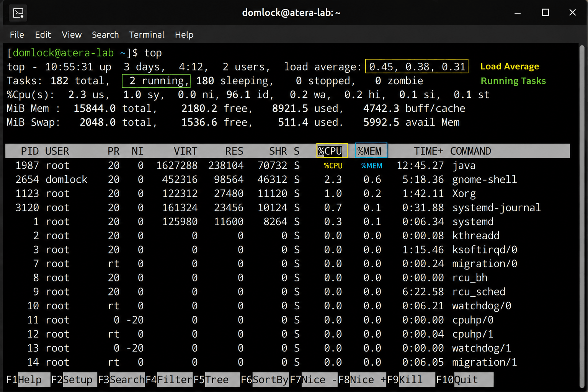Select the rcu_bh process name

[x=470, y=278]
